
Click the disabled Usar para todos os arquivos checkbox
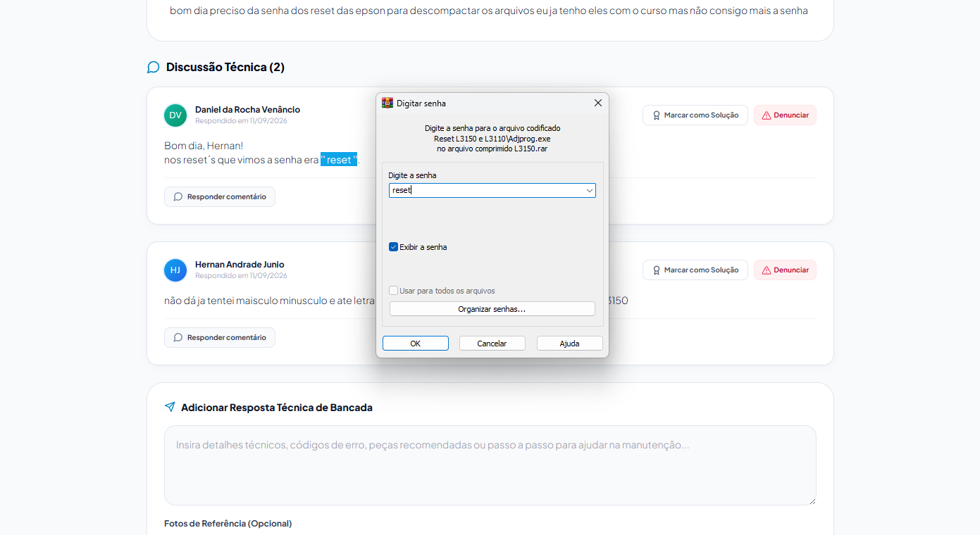click(394, 291)
